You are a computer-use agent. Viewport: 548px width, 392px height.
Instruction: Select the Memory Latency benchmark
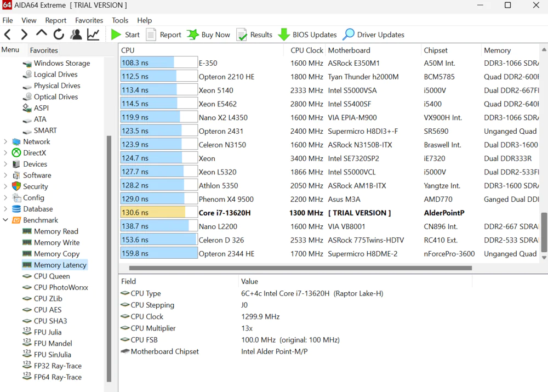point(54,265)
